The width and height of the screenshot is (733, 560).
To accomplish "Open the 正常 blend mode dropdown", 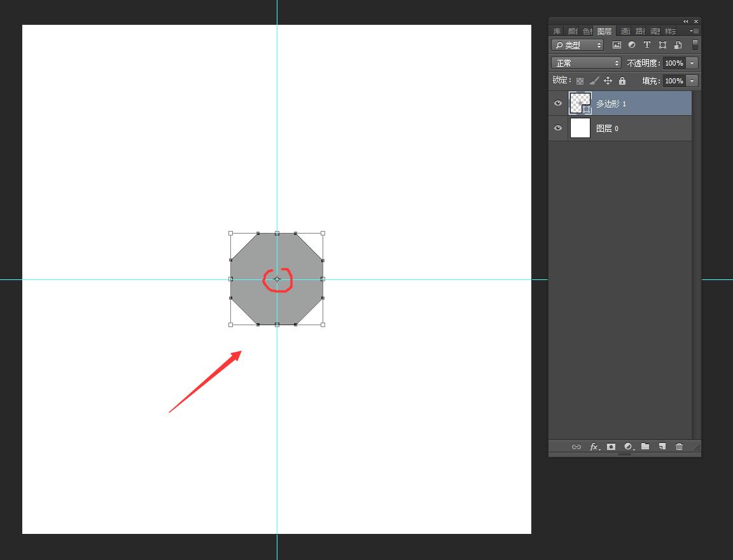I will tap(586, 63).
